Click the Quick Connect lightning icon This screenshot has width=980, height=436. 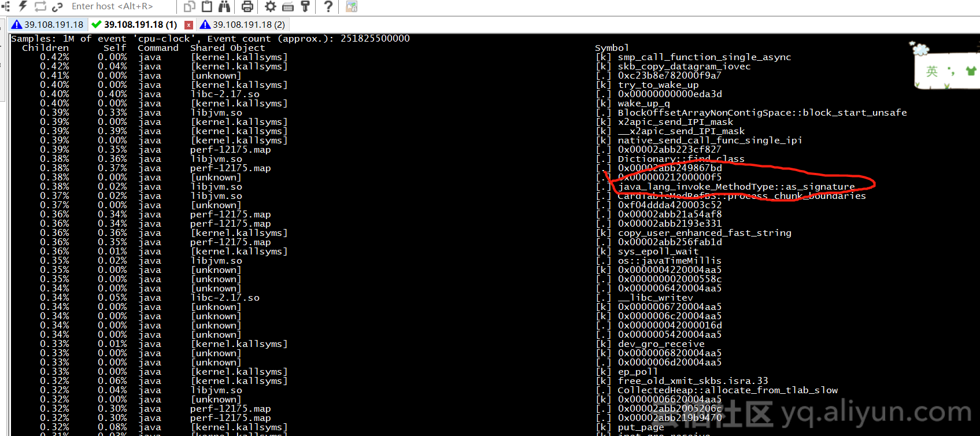(x=23, y=6)
